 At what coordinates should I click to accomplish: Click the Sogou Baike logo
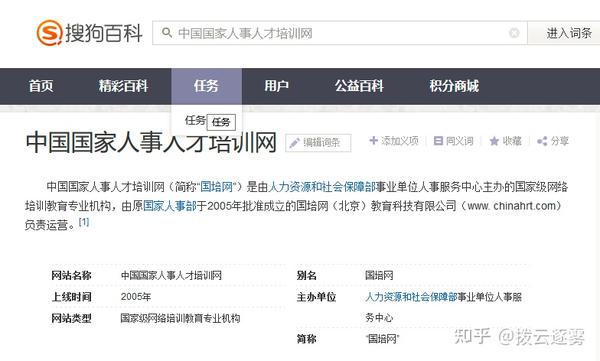89,33
